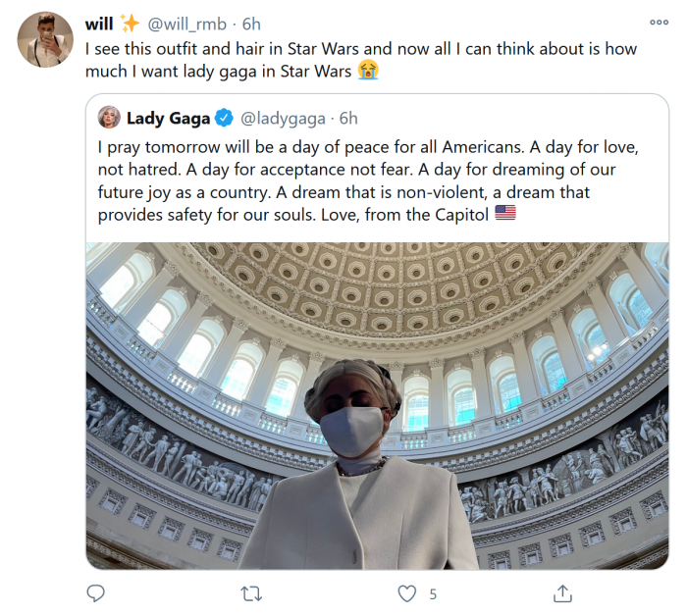This screenshot has width=687, height=616.
Task: Click the US flag emoji in quoted tweet
Action: 504,213
